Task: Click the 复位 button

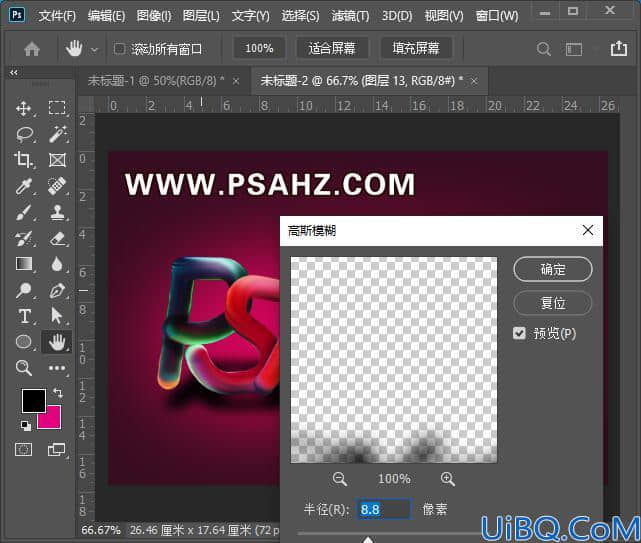Action: tap(553, 303)
